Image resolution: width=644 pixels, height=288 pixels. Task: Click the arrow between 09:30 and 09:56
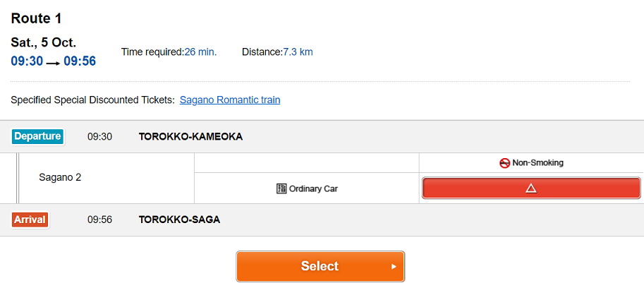click(x=54, y=62)
